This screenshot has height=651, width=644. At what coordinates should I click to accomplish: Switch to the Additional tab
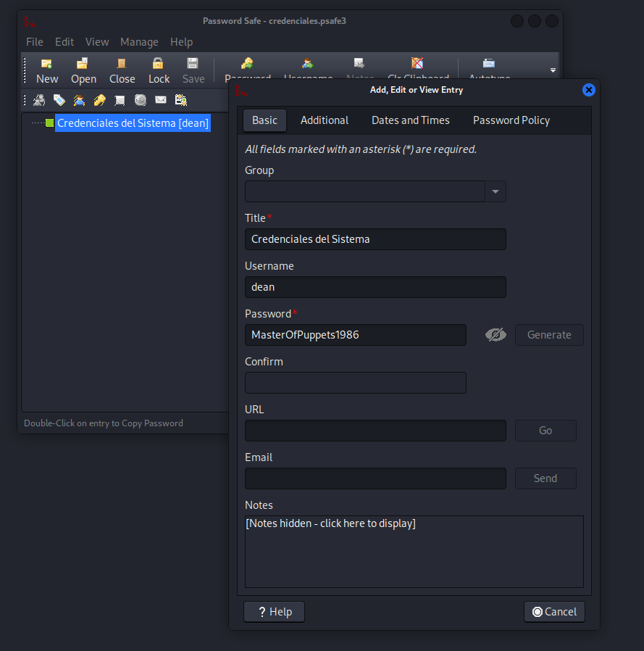(324, 120)
